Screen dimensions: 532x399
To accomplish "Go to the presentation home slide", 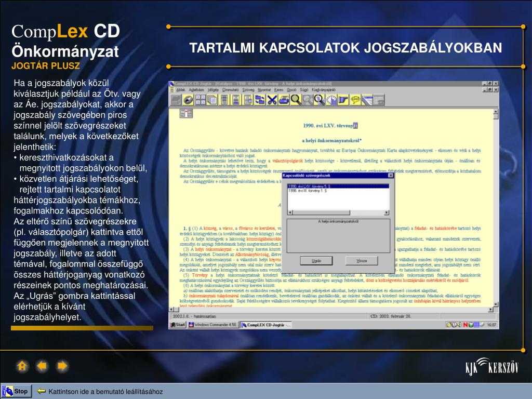I will pos(22,366).
